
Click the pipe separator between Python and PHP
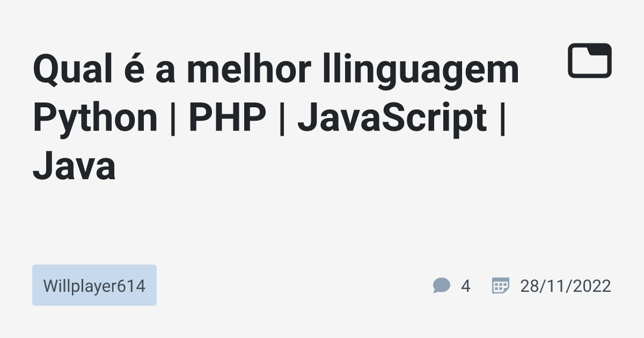point(173,118)
